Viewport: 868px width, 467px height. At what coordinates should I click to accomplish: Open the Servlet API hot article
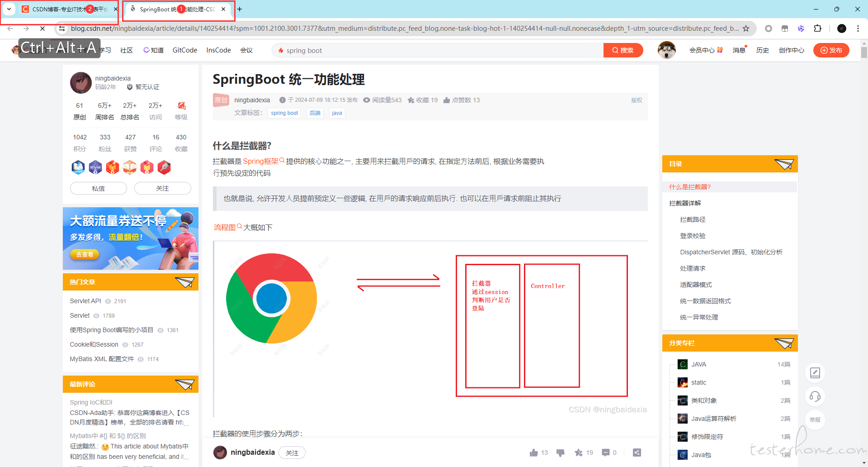pos(85,301)
